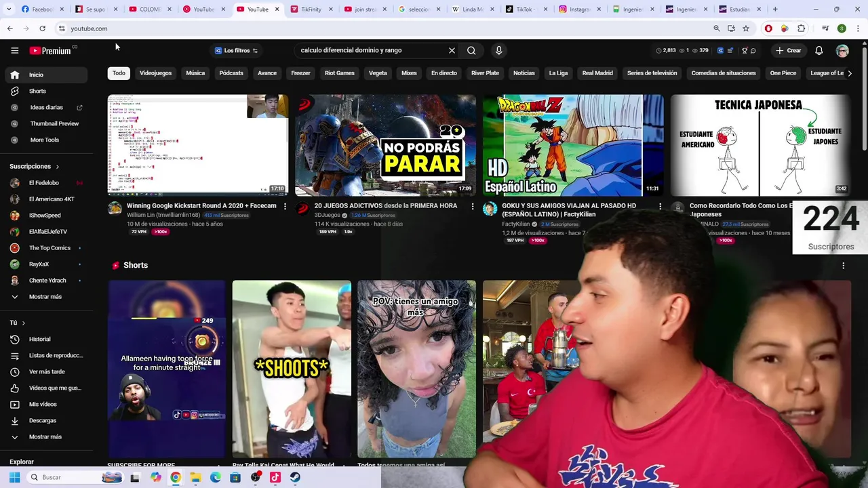Select the Riot Games filter chip
The height and width of the screenshot is (488, 868).
pos(340,73)
